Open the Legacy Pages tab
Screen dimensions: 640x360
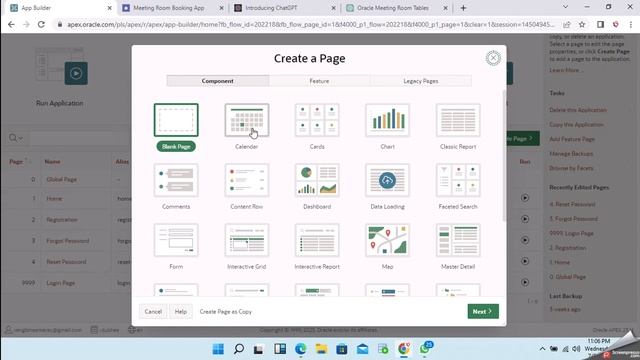[421, 81]
